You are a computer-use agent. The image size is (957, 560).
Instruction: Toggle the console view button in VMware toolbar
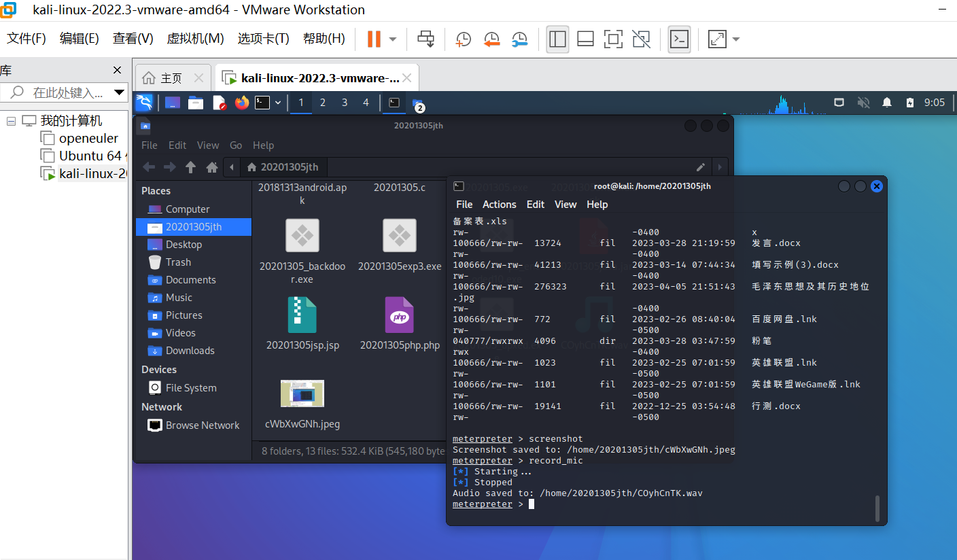tap(679, 39)
